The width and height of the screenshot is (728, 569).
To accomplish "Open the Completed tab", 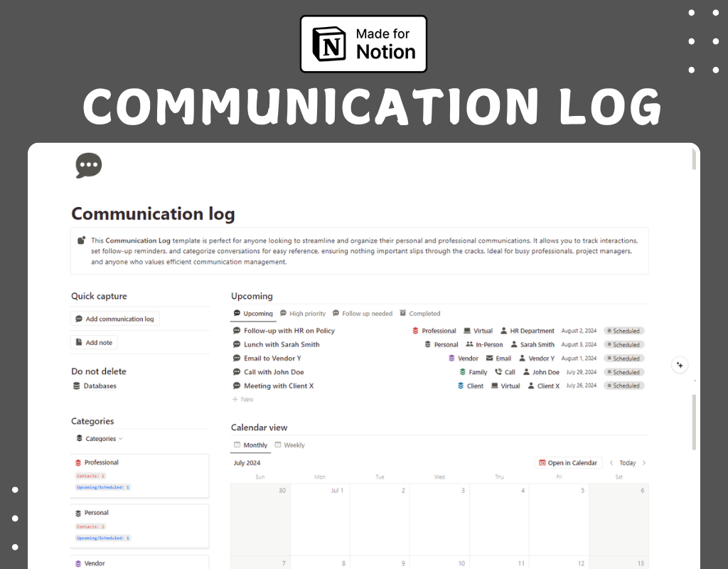I will click(419, 314).
